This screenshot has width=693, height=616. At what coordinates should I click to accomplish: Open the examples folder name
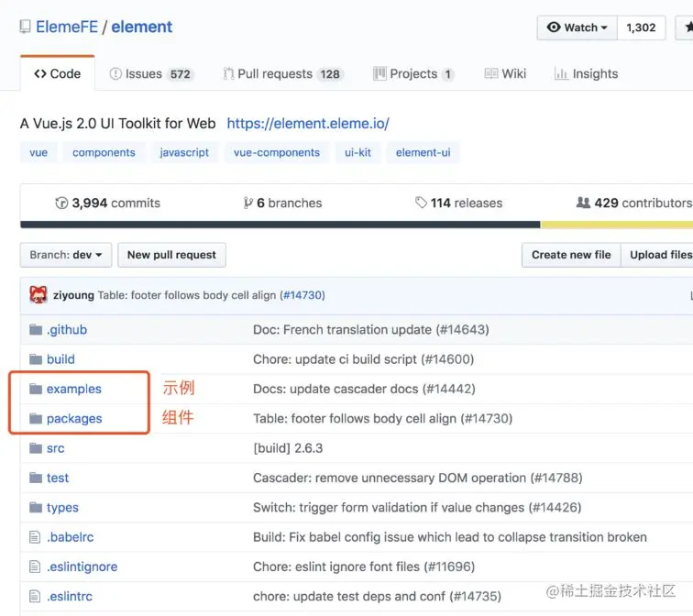coord(74,389)
